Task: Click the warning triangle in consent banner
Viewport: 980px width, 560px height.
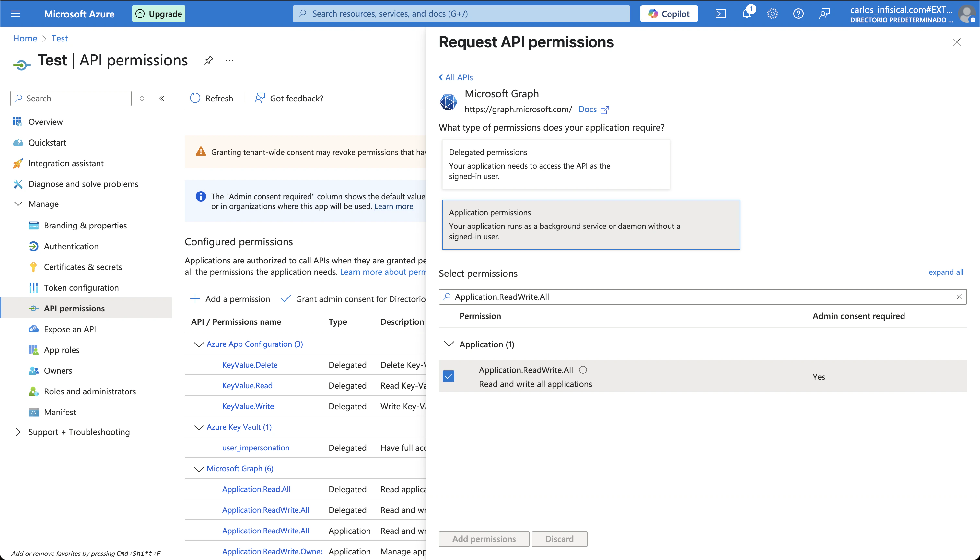Action: [x=201, y=152]
